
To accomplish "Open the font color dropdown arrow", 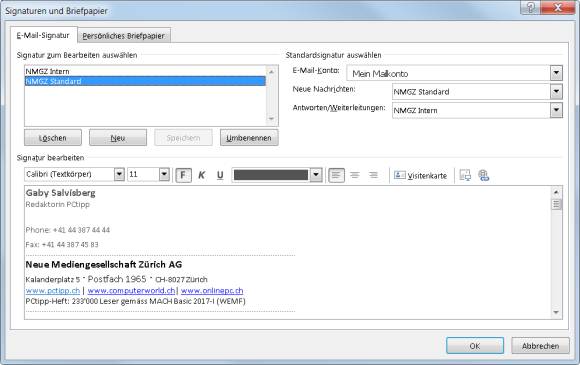I will tap(316, 175).
